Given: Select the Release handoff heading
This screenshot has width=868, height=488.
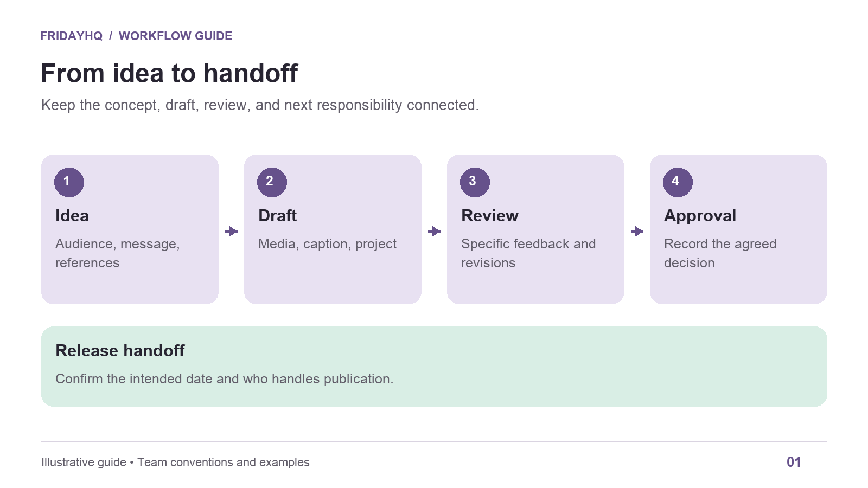Looking at the screenshot, I should 120,351.
